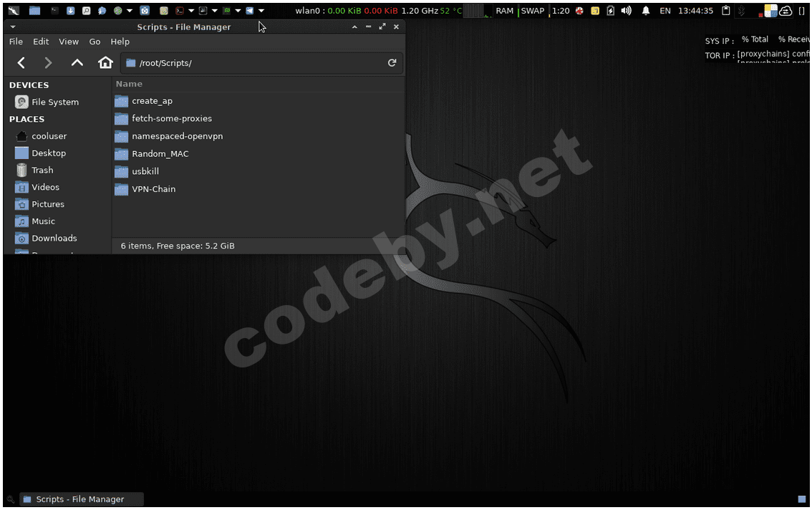The height and width of the screenshot is (510, 812).
Task: Expand the last launcher dropdown before wlan0
Action: tap(261, 10)
